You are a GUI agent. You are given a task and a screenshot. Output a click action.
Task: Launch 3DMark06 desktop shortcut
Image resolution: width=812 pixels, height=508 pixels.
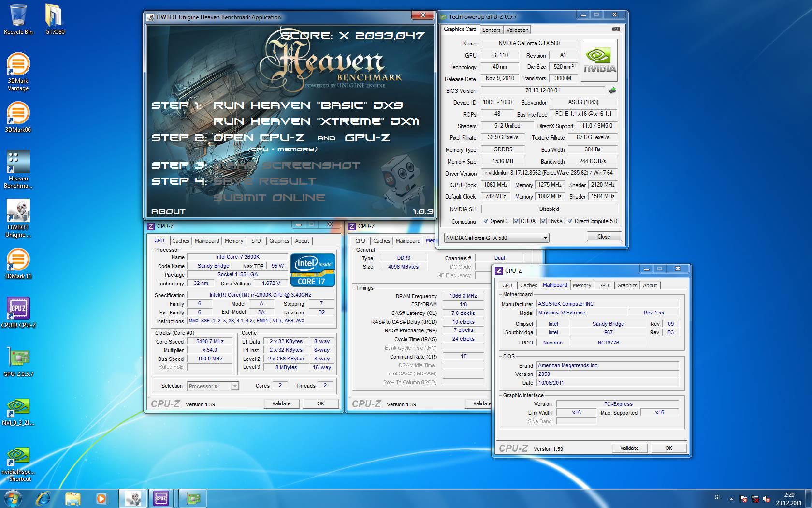pos(18,117)
